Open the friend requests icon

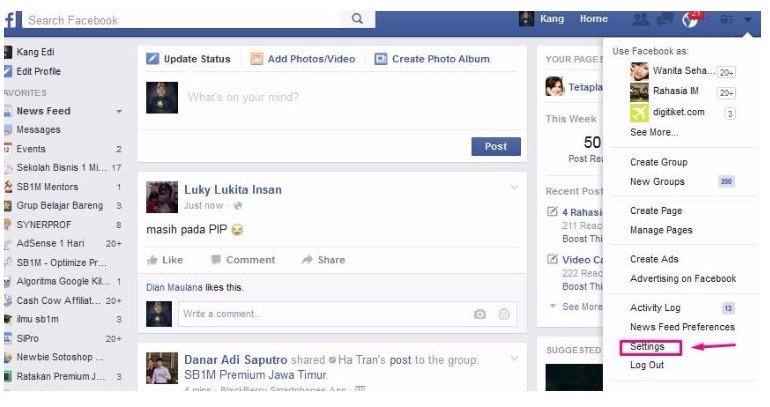(640, 20)
